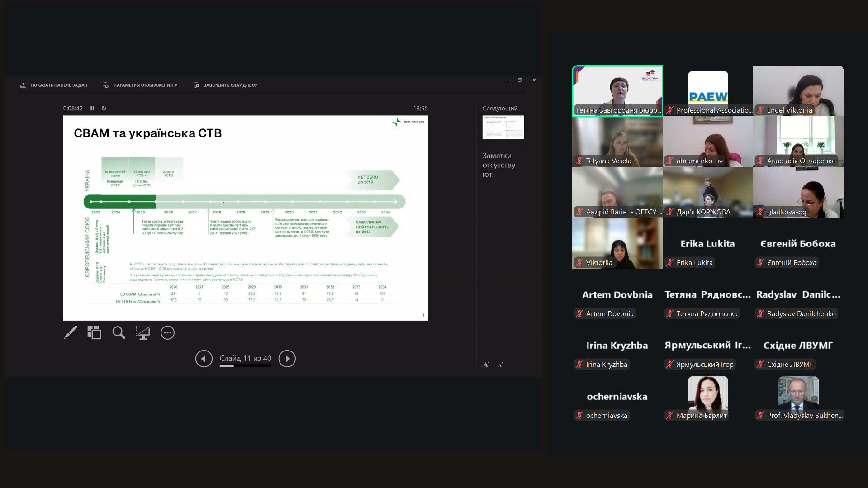The height and width of the screenshot is (488, 868).
Task: Go to the previous slide
Action: tap(204, 359)
